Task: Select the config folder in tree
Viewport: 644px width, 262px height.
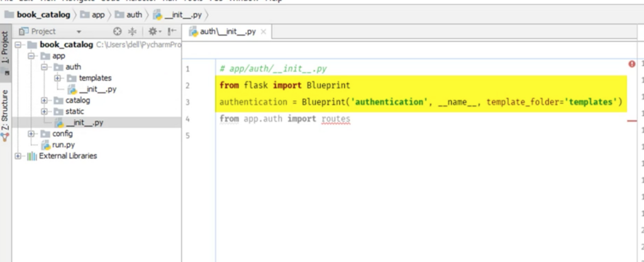Action: coord(62,134)
